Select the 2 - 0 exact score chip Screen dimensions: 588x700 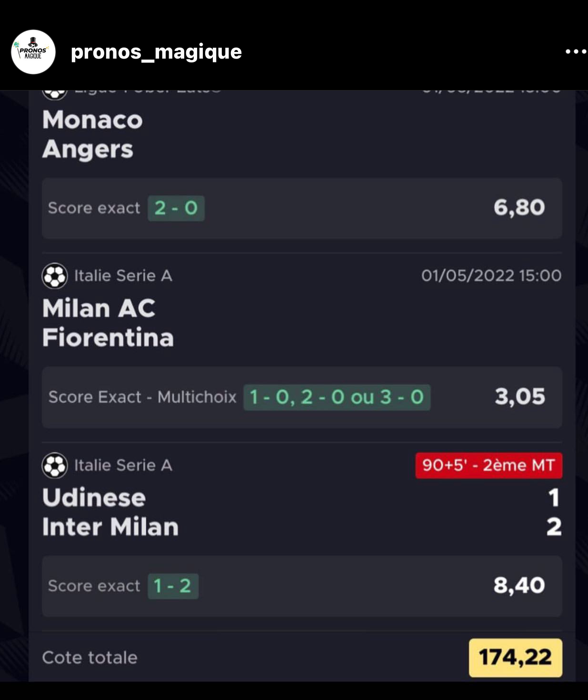click(176, 208)
